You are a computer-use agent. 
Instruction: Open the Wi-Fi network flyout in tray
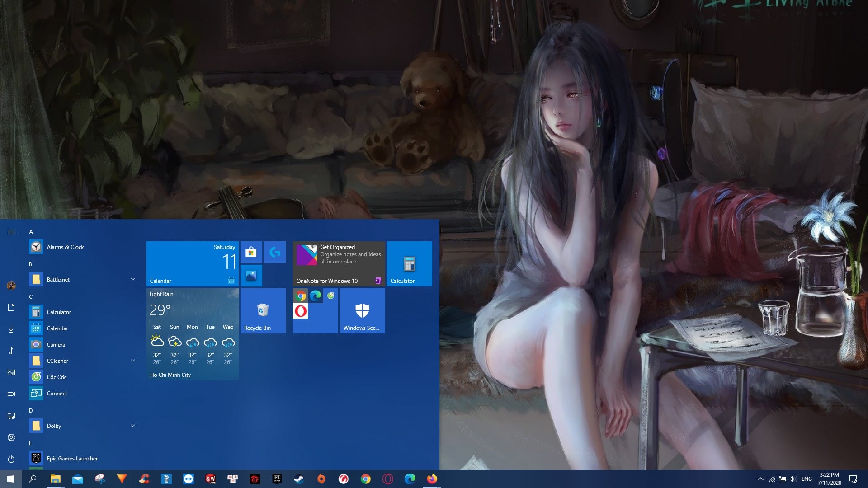click(x=772, y=479)
